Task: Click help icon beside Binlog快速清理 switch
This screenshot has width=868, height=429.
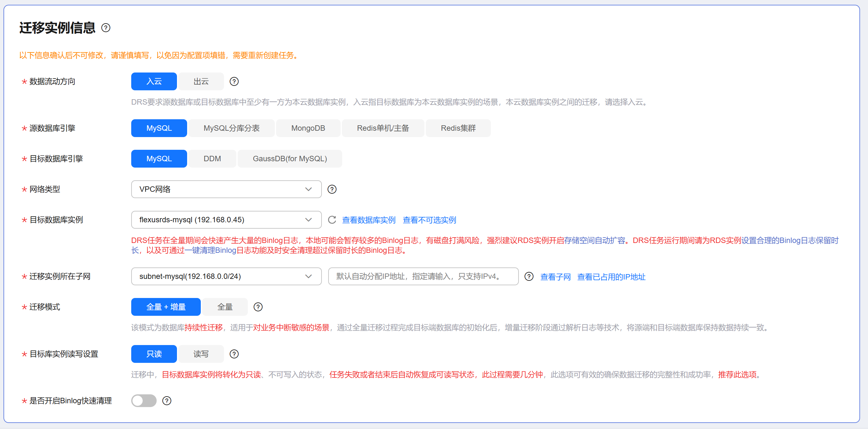Action: tap(167, 401)
